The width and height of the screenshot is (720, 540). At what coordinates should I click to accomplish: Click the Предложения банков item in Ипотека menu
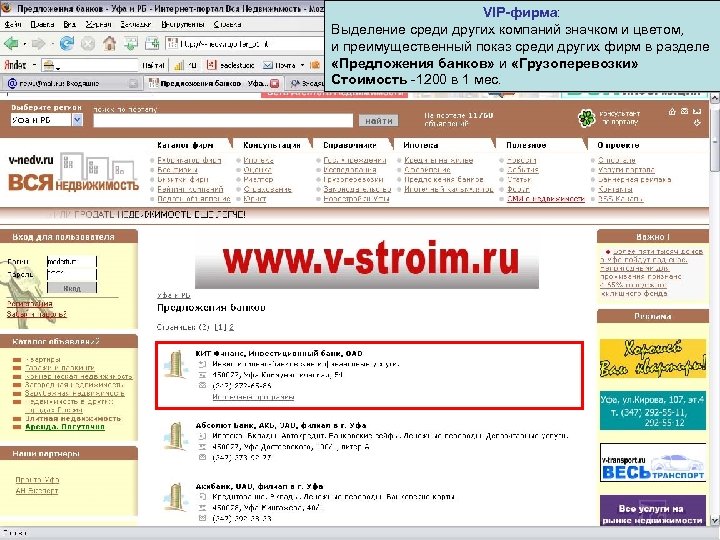[444, 180]
